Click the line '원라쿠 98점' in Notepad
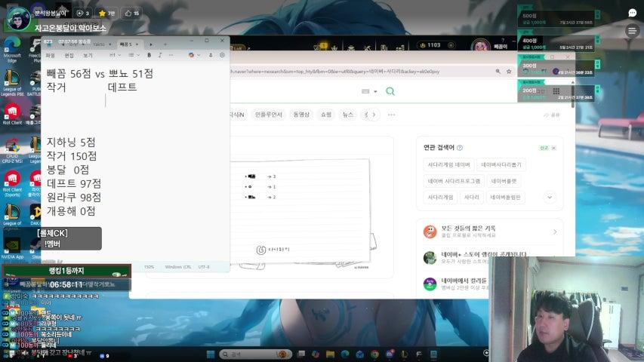Viewport: 644px width, 362px height. tap(74, 198)
